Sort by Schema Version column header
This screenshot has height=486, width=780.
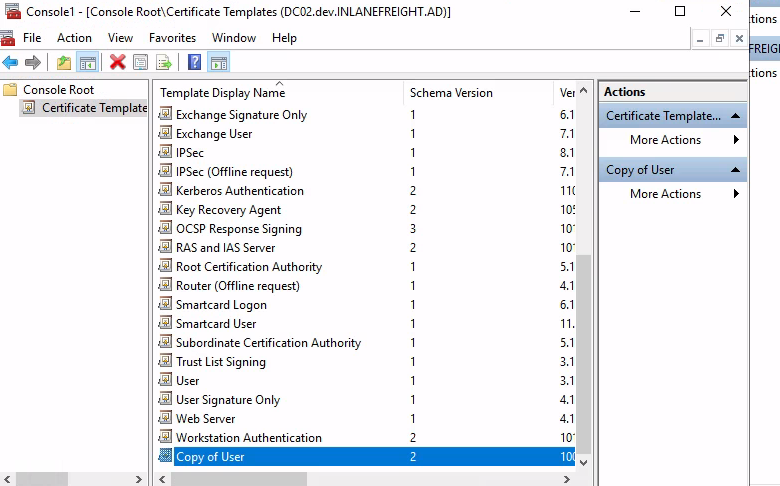point(451,93)
